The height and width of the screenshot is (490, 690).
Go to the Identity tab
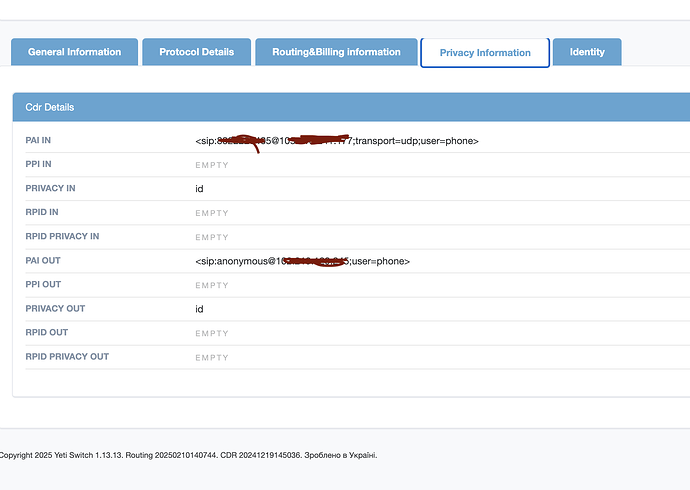[x=587, y=52]
